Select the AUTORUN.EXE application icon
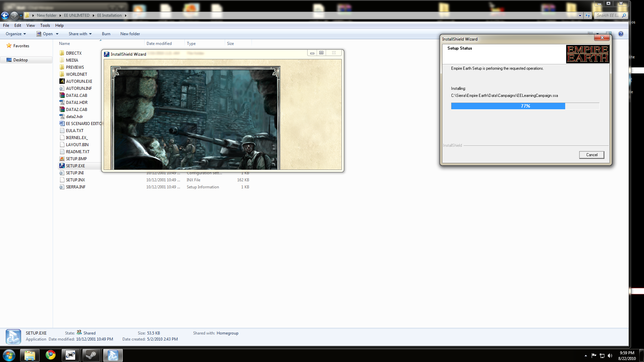644x362 pixels. (62, 81)
